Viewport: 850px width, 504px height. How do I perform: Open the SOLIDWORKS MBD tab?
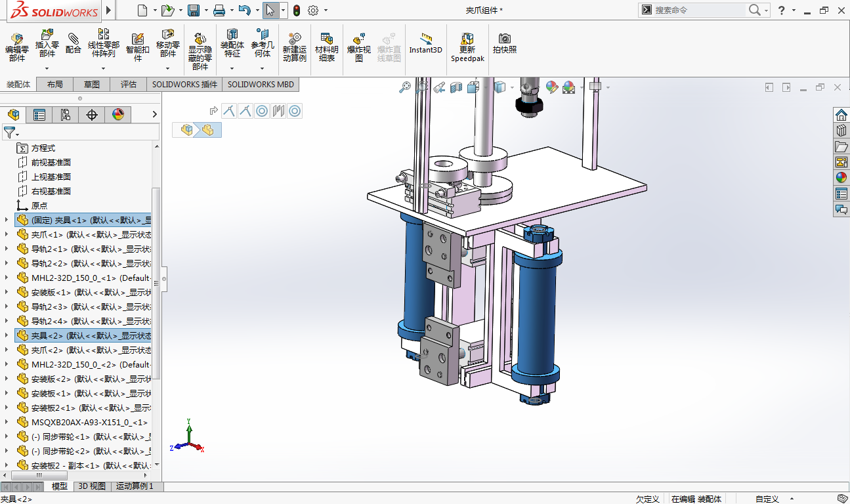tap(261, 84)
